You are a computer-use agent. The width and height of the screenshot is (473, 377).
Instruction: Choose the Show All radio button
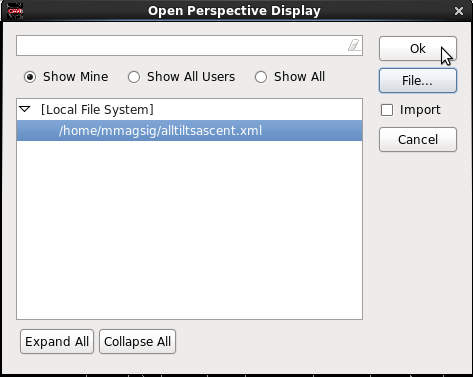coord(261,77)
